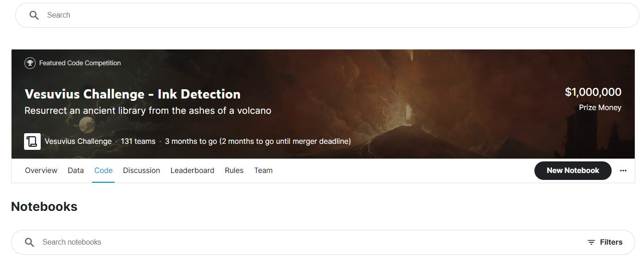Click the $1,000,000 prize amount

click(x=593, y=92)
